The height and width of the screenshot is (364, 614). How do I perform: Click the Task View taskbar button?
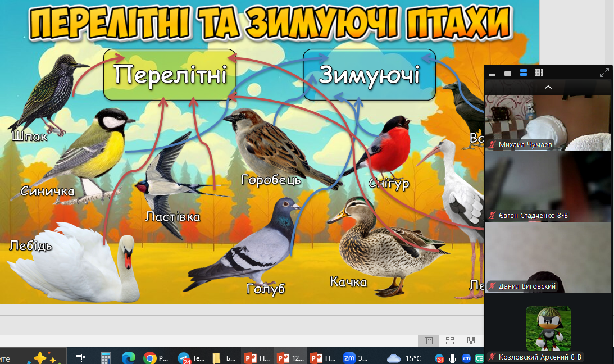80,358
